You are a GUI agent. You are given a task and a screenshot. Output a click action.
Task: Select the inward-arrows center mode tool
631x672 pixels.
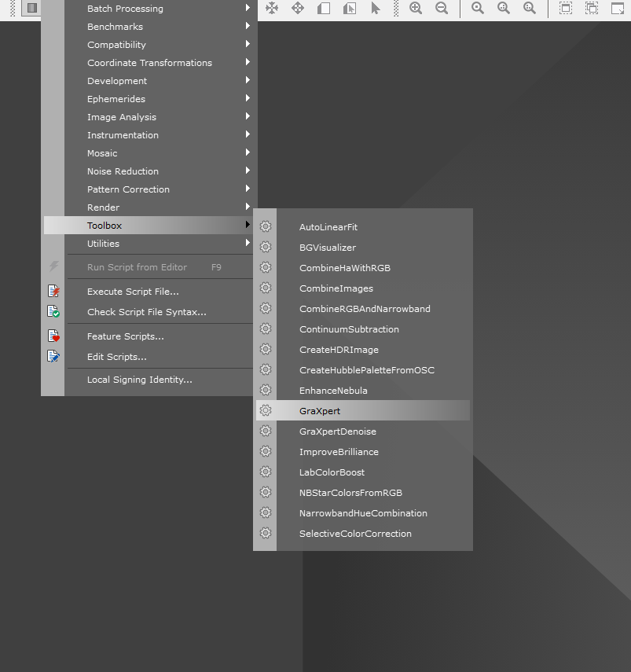coord(272,8)
